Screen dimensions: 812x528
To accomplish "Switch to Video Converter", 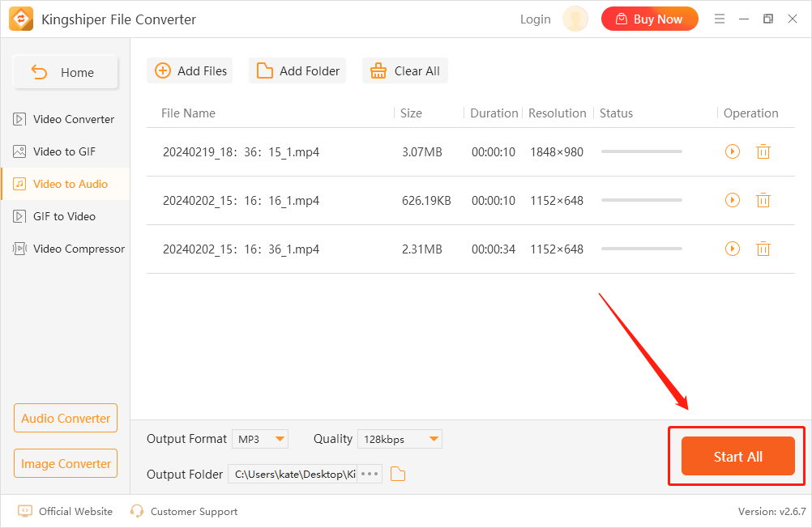I will tap(66, 119).
